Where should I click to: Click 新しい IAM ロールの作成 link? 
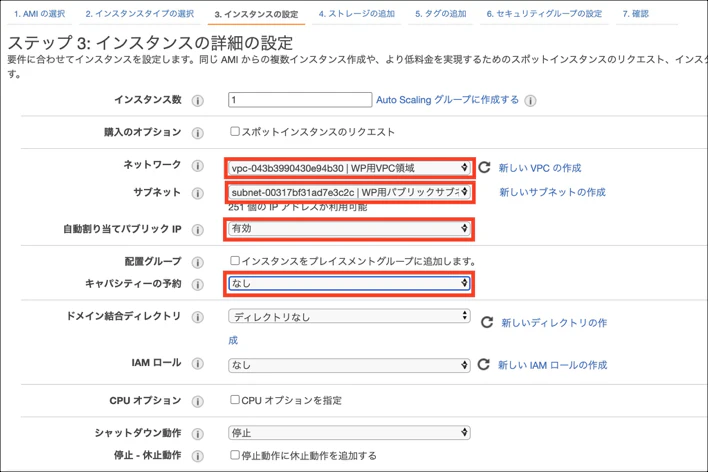point(553,365)
